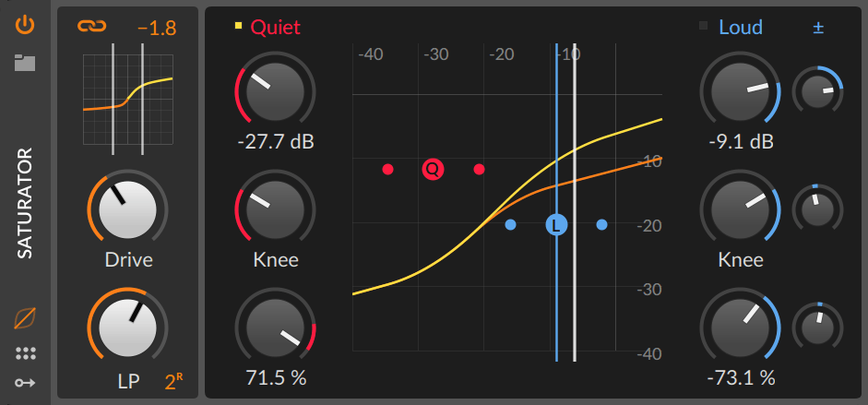Click the Quiet section label
868x405 pixels.
pyautogui.click(x=276, y=27)
